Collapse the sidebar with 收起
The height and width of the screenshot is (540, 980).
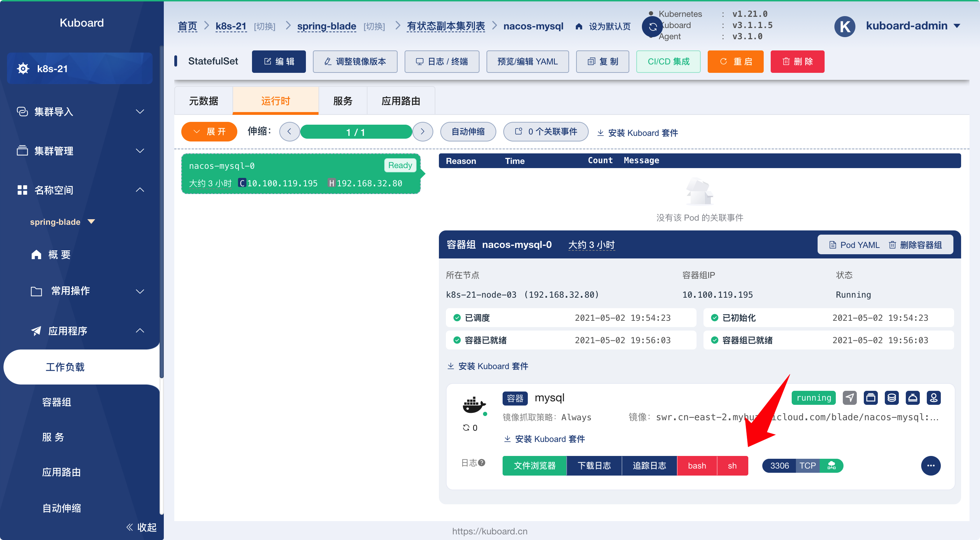pos(141,527)
